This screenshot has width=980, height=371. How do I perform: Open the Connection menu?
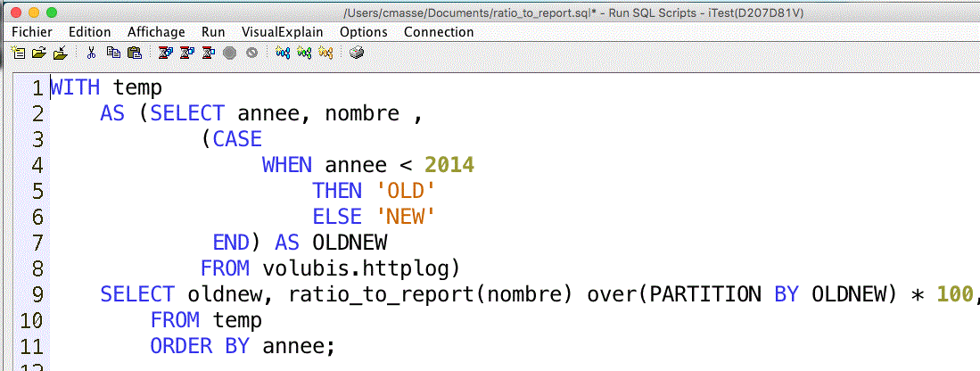pyautogui.click(x=439, y=32)
